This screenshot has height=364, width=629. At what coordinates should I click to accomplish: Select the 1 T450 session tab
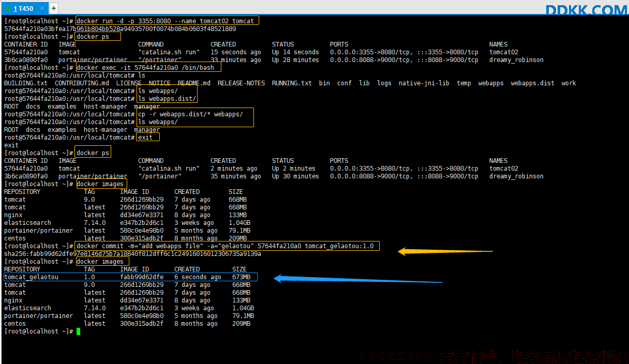(x=24, y=8)
